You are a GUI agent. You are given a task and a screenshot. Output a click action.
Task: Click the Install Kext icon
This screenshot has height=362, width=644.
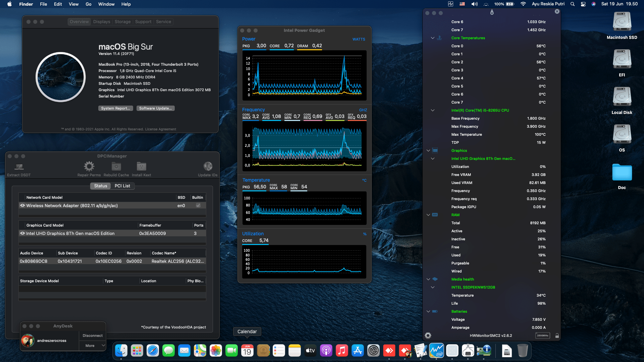point(141,166)
